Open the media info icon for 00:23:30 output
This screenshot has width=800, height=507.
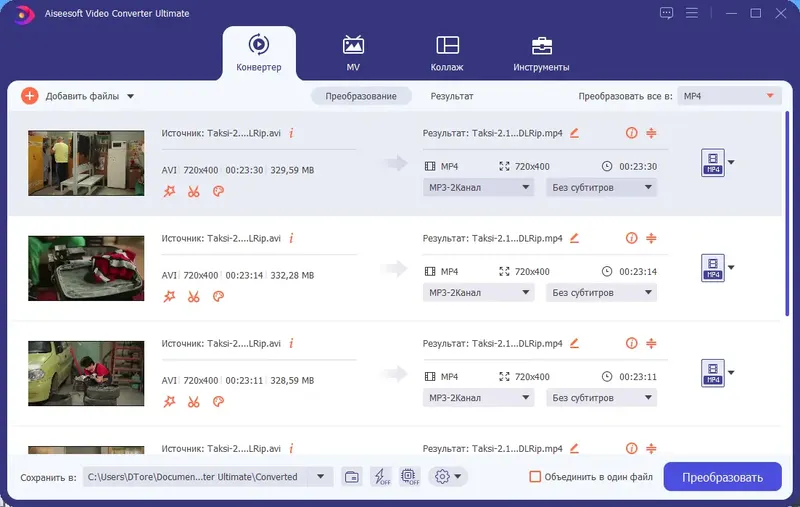(x=631, y=133)
